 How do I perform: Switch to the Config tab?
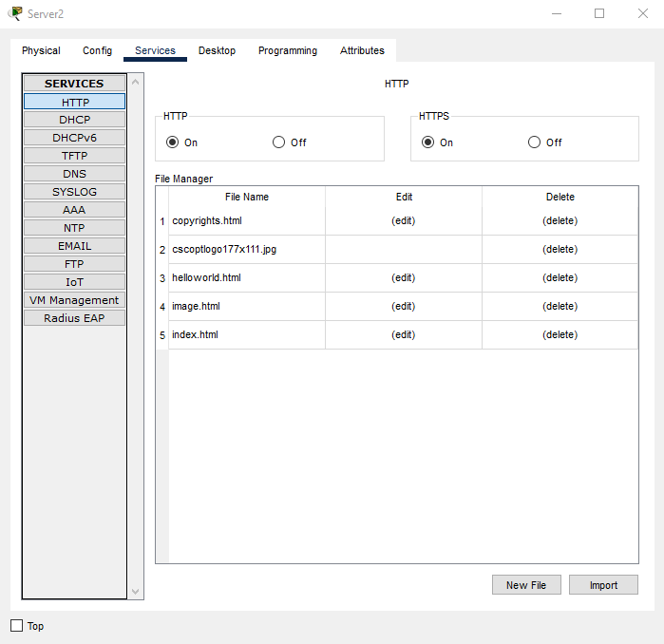pos(98,50)
